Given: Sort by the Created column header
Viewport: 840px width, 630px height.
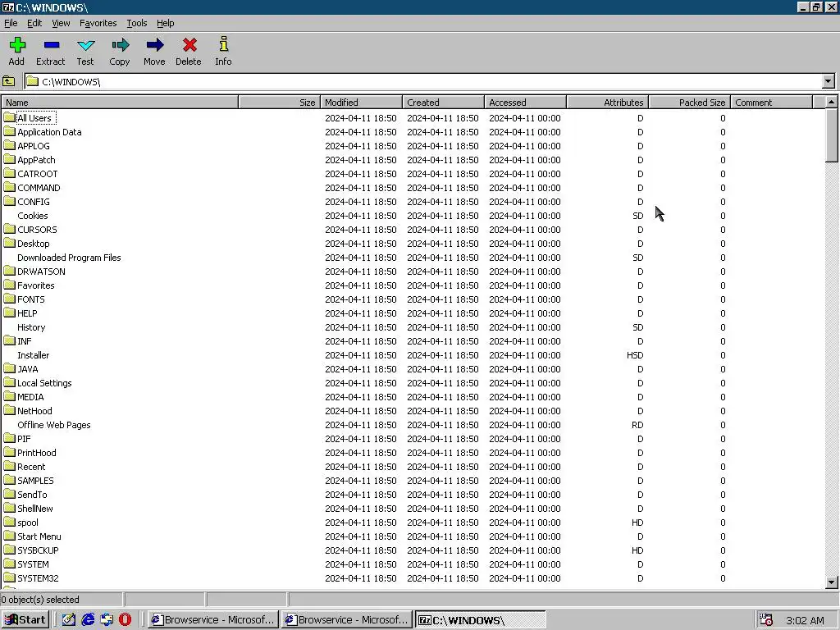Looking at the screenshot, I should 443,103.
